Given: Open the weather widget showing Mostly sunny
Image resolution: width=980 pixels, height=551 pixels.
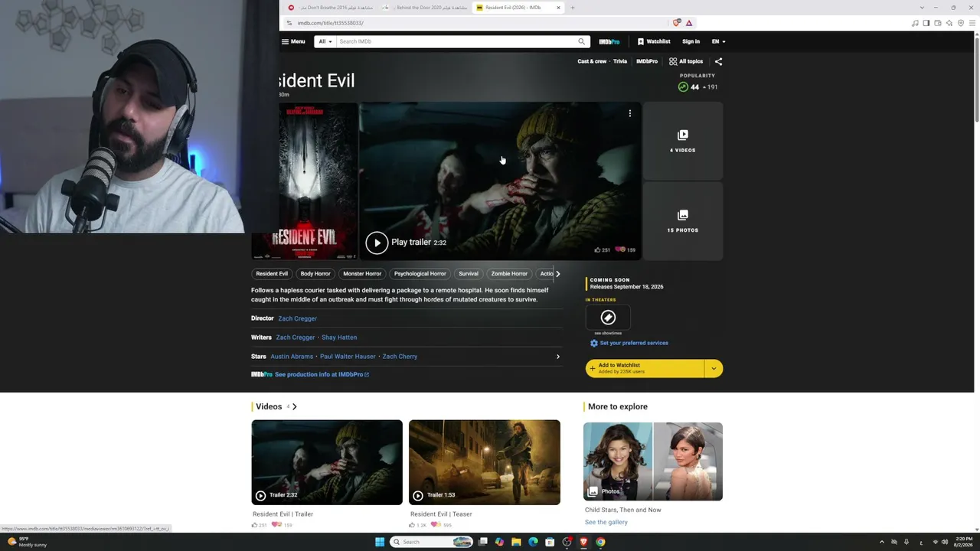Looking at the screenshot, I should click(x=27, y=542).
